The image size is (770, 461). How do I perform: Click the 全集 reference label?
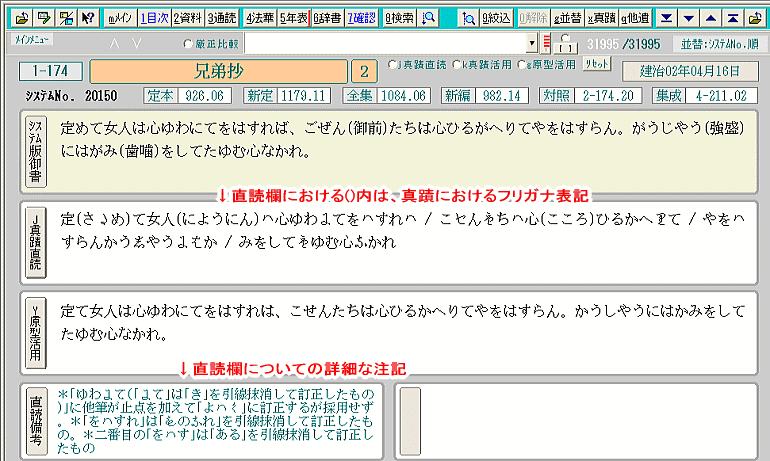pyautogui.click(x=359, y=95)
